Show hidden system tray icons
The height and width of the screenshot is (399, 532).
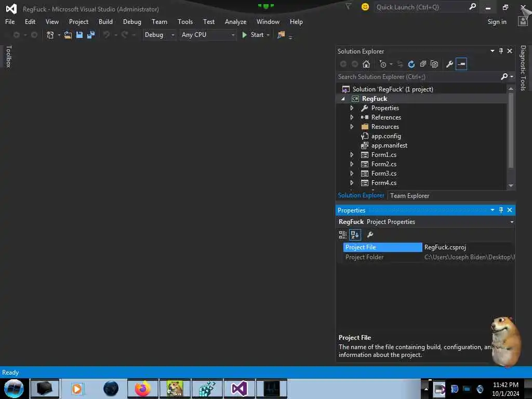(426, 389)
